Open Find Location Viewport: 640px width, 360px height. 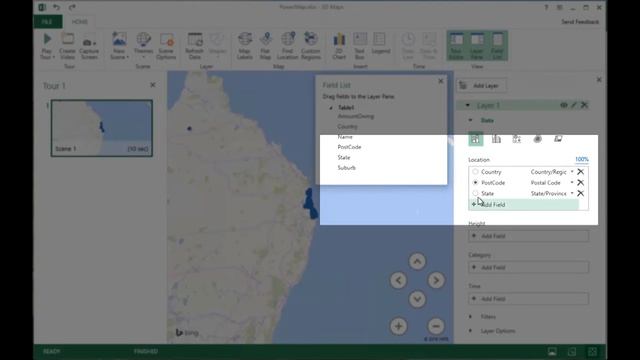click(287, 46)
